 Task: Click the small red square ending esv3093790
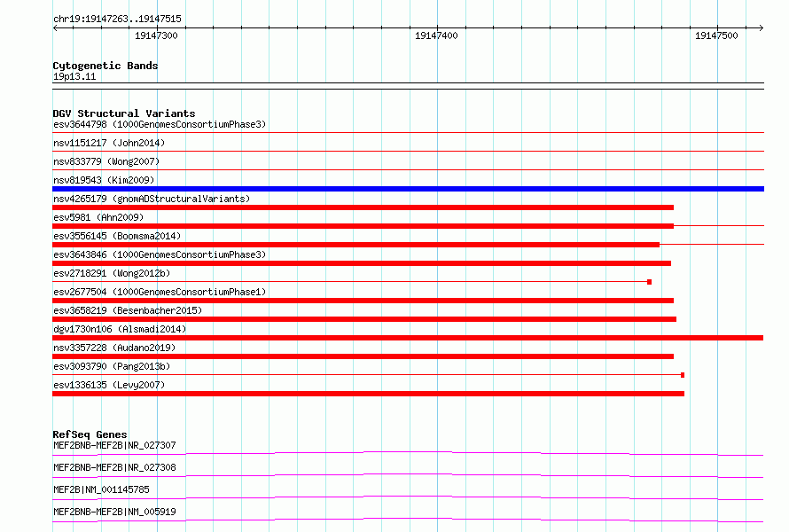pyautogui.click(x=683, y=375)
